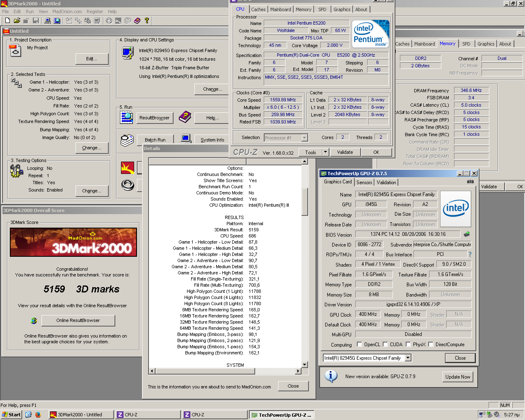Open the Processor #1 selection dropdown
525x420 pixels.
tap(304, 138)
